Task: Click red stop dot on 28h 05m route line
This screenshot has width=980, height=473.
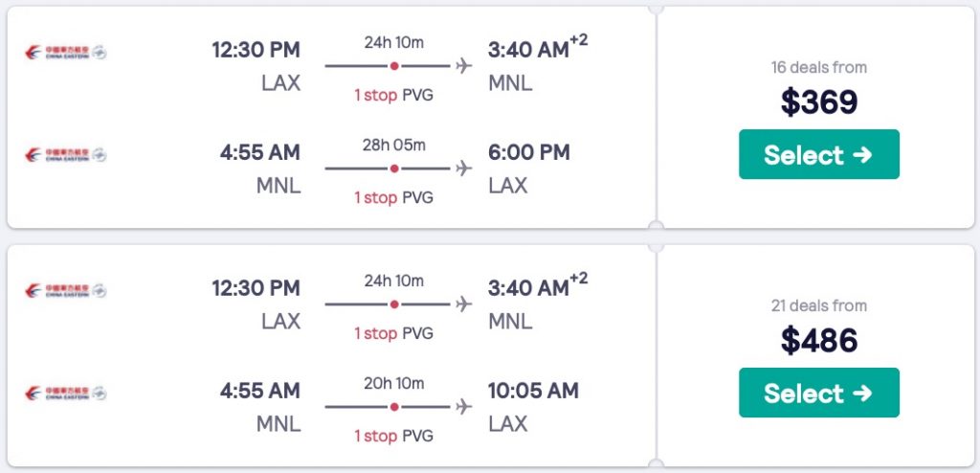Action: click(394, 169)
